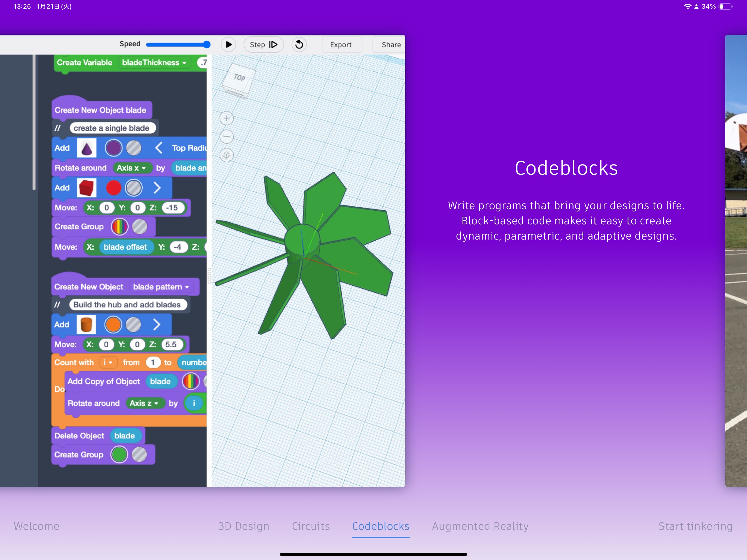The image size is (747, 560).
Task: Click the Y value -4 field
Action: click(x=178, y=247)
